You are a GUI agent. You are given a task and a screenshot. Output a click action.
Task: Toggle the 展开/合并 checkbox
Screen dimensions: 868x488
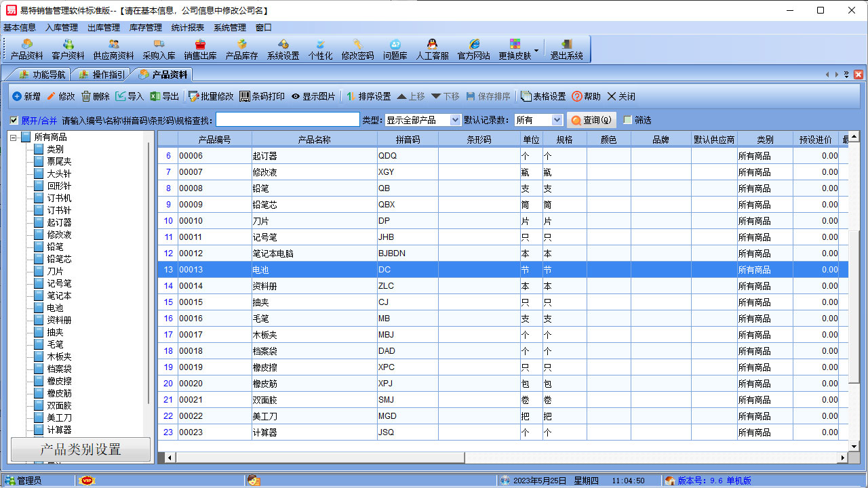click(x=15, y=119)
